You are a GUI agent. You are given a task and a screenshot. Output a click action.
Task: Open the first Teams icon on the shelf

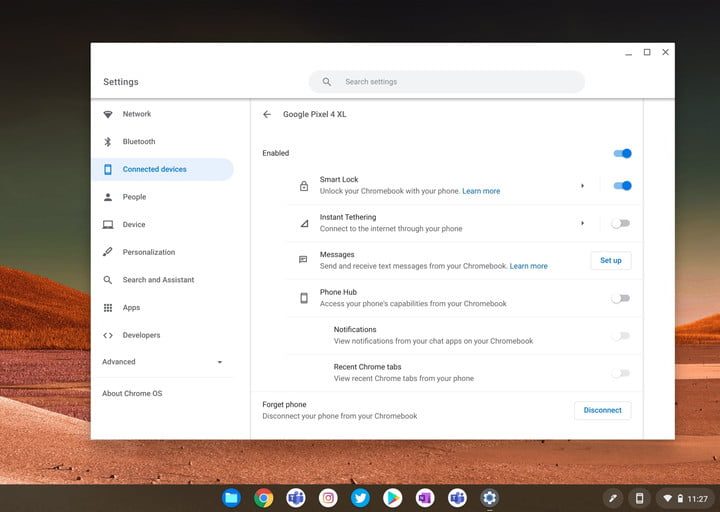coord(296,498)
